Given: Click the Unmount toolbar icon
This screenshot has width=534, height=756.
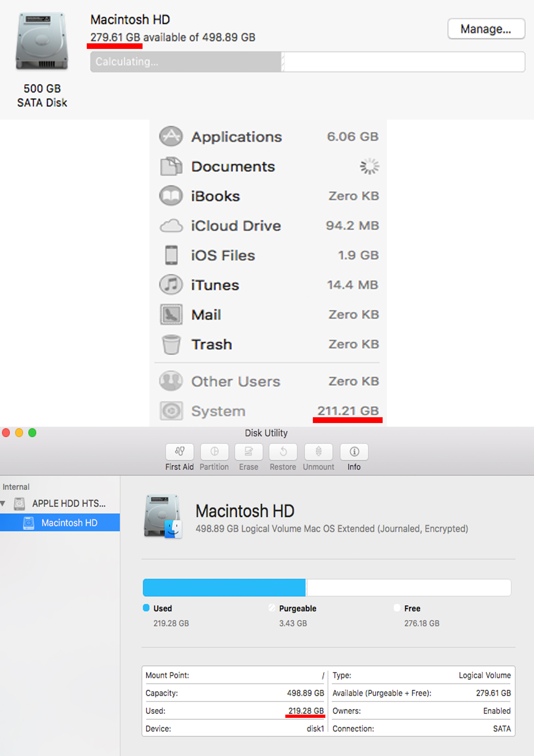Looking at the screenshot, I should 318,452.
